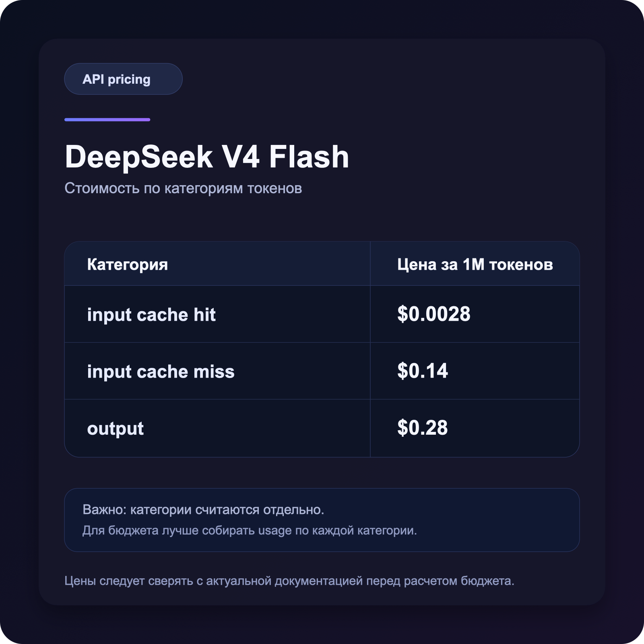This screenshot has height=644, width=644.
Task: Click the $0.28 output price
Action: tap(422, 427)
